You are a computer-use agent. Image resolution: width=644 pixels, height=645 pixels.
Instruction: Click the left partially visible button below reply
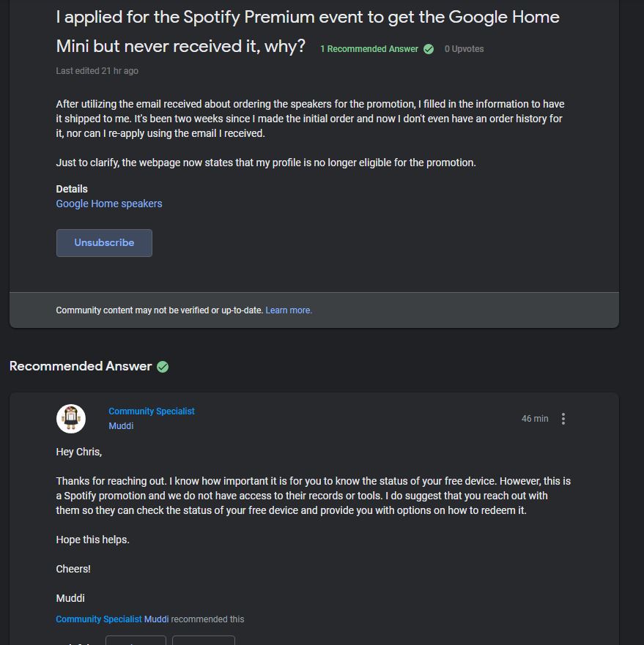136,641
